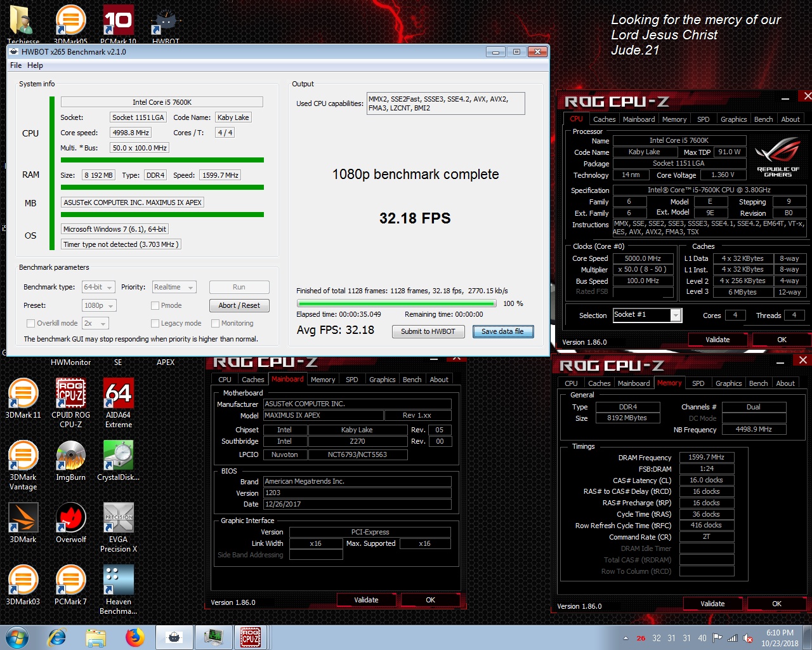The width and height of the screenshot is (812, 650).
Task: Open network icon in system tray
Action: click(733, 638)
